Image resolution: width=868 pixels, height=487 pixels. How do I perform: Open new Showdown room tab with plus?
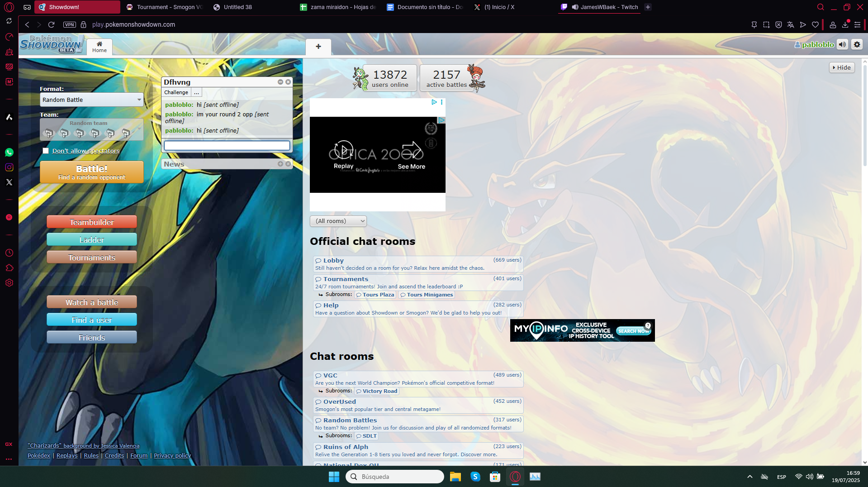pos(318,47)
